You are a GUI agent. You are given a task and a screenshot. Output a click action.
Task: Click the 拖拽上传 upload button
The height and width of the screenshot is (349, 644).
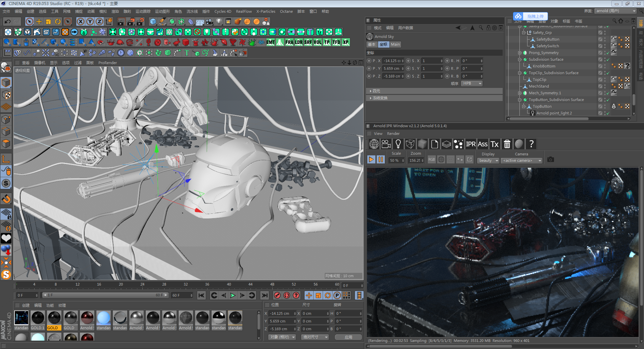531,16
